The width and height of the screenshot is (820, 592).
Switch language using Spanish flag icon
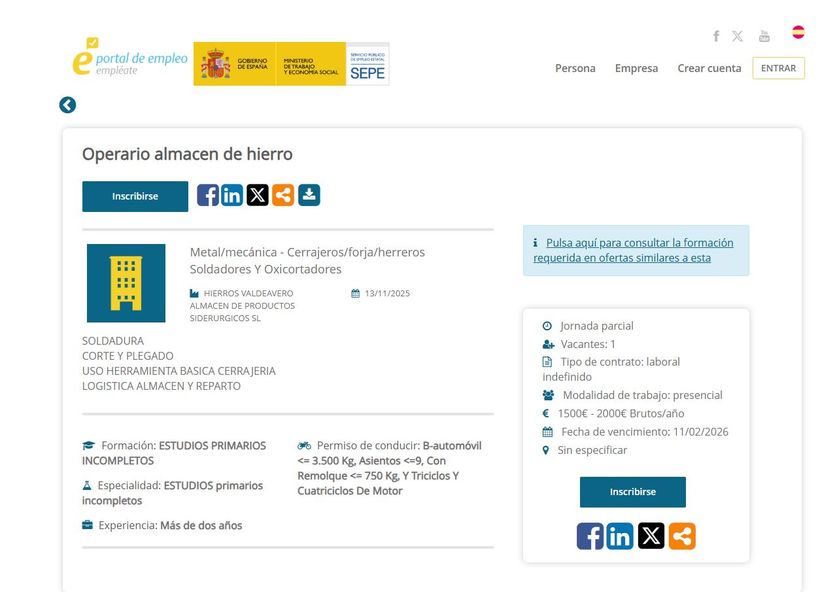pos(798,32)
